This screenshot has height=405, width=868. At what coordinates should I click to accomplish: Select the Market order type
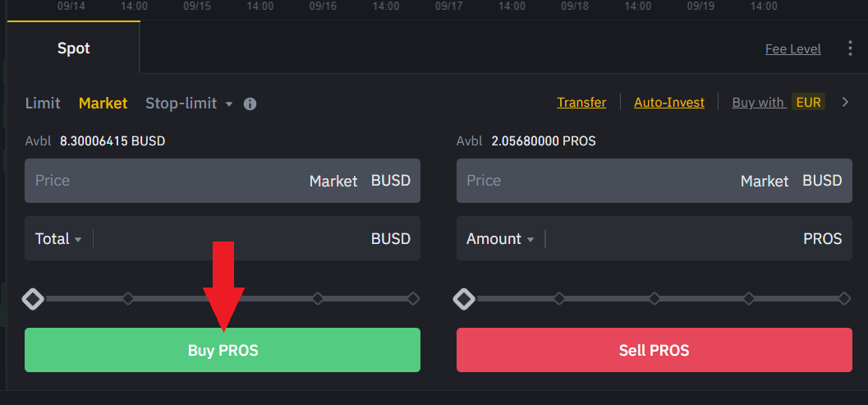[103, 103]
